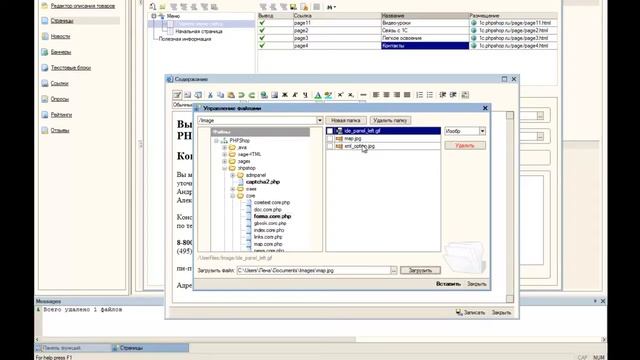This screenshot has width=640, height=360.
Task: Open the Баннеры section in sidebar
Action: pyautogui.click(x=61, y=52)
